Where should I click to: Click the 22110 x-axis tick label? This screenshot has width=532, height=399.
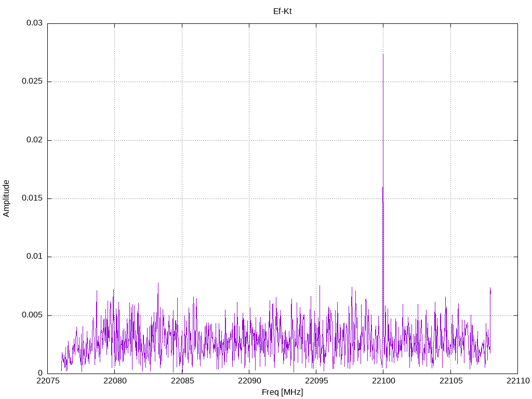tap(518, 381)
